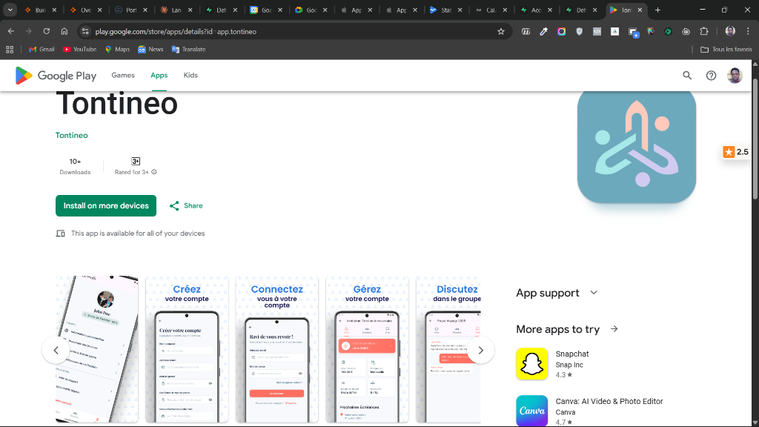Open the Kids tab
759x427 pixels.
[x=190, y=75]
